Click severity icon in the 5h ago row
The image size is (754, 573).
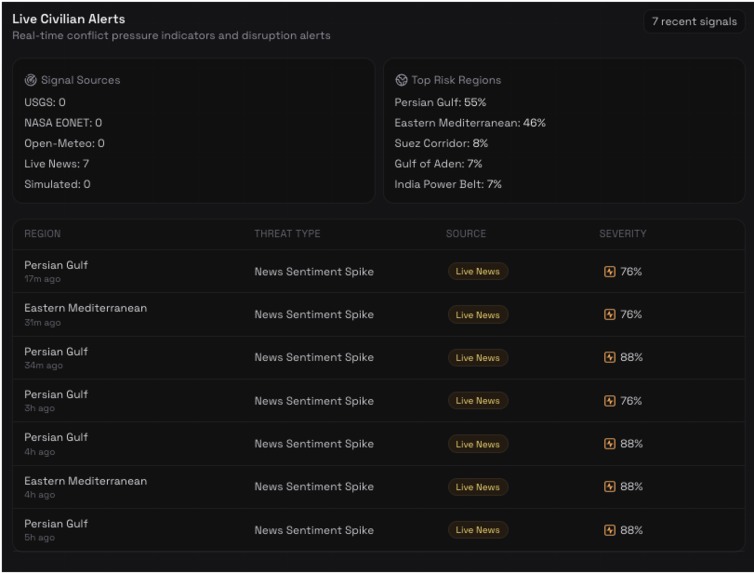click(x=609, y=530)
